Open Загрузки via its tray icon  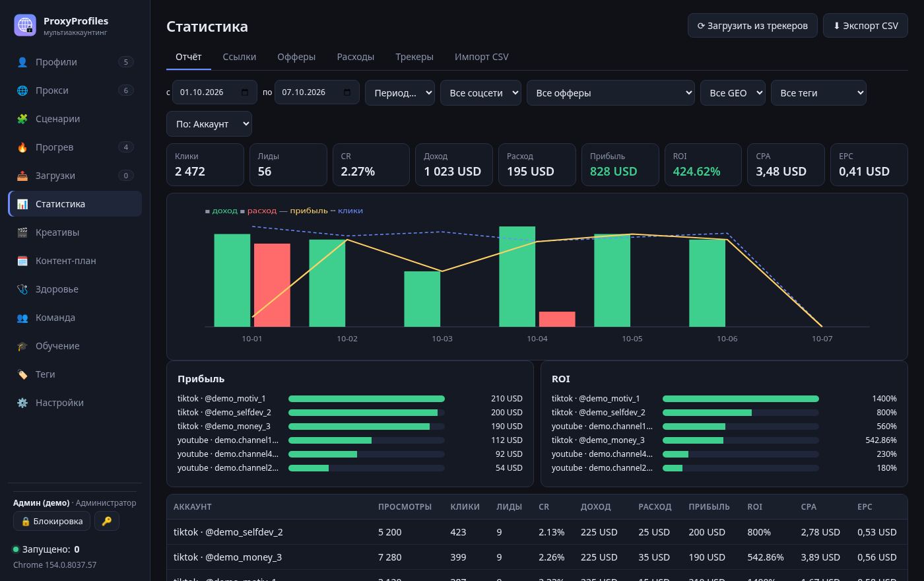click(x=22, y=176)
